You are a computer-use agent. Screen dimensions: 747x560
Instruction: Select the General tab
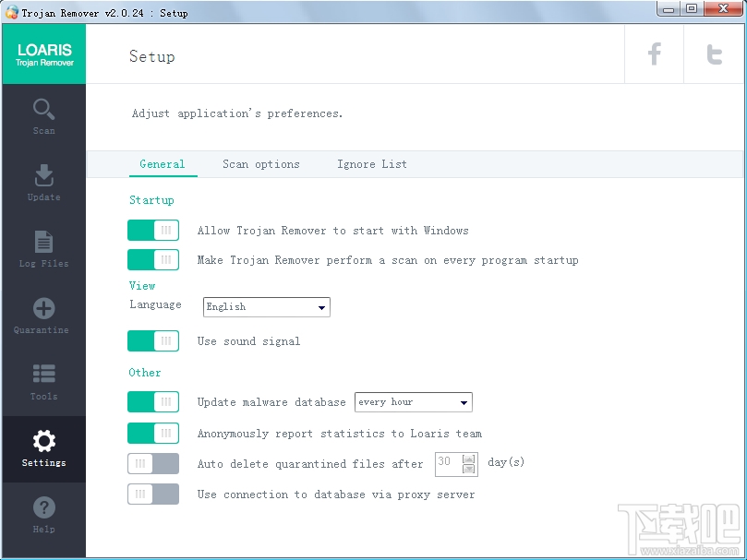(x=163, y=163)
